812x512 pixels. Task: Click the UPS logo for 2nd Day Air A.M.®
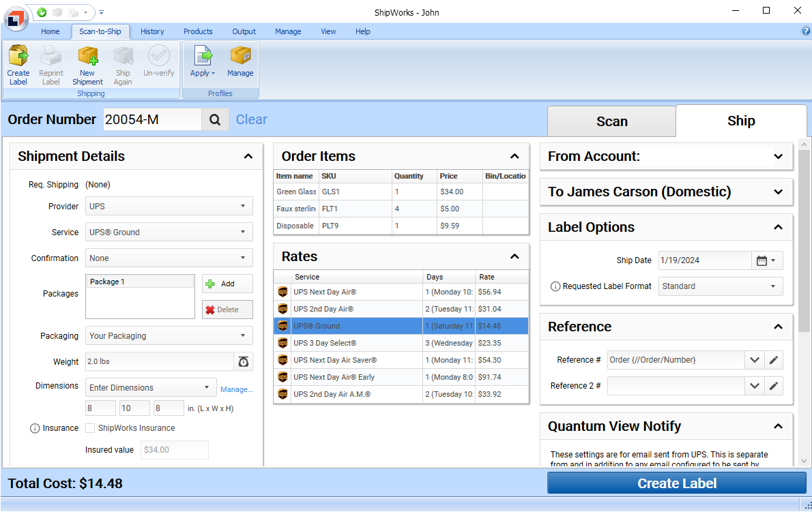point(282,394)
